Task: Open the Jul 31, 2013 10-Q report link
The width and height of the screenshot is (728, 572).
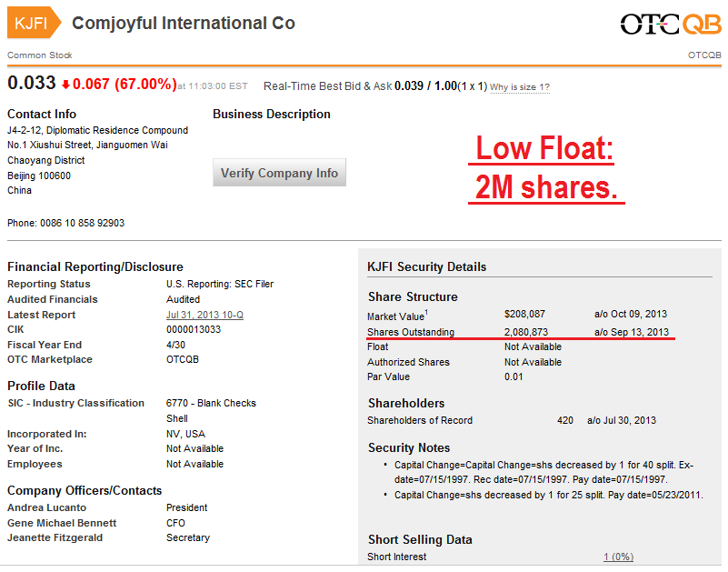Action: pos(204,315)
